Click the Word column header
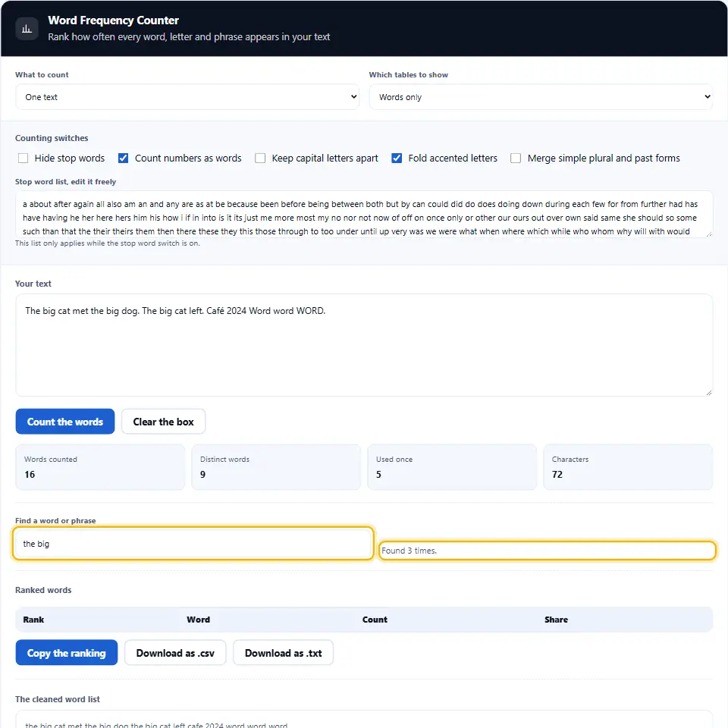 (x=198, y=620)
